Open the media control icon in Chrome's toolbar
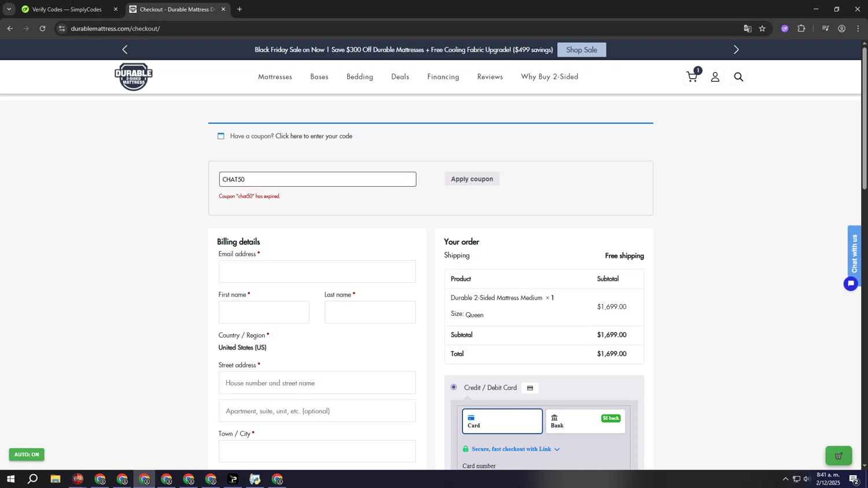868x488 pixels. tap(826, 28)
